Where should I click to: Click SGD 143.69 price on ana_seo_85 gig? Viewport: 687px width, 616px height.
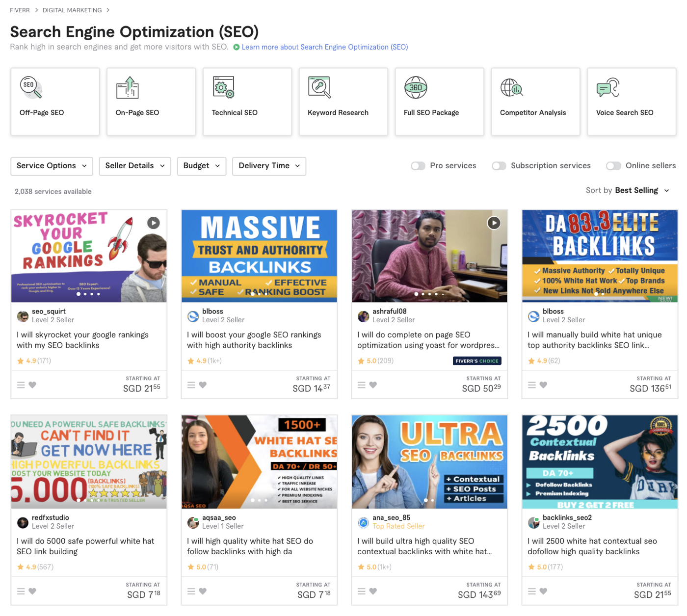479,595
